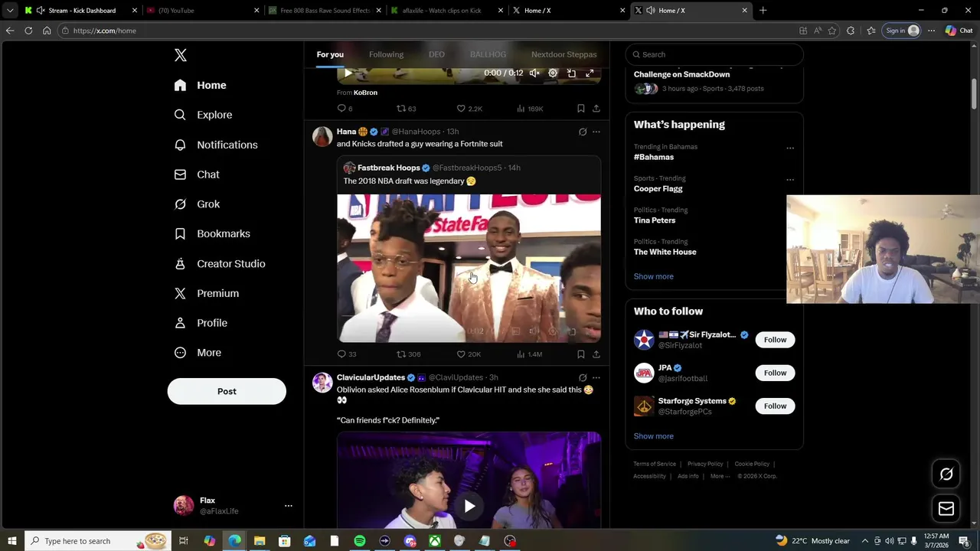The width and height of the screenshot is (980, 551).
Task: Click the browser refresh button
Action: click(28, 31)
